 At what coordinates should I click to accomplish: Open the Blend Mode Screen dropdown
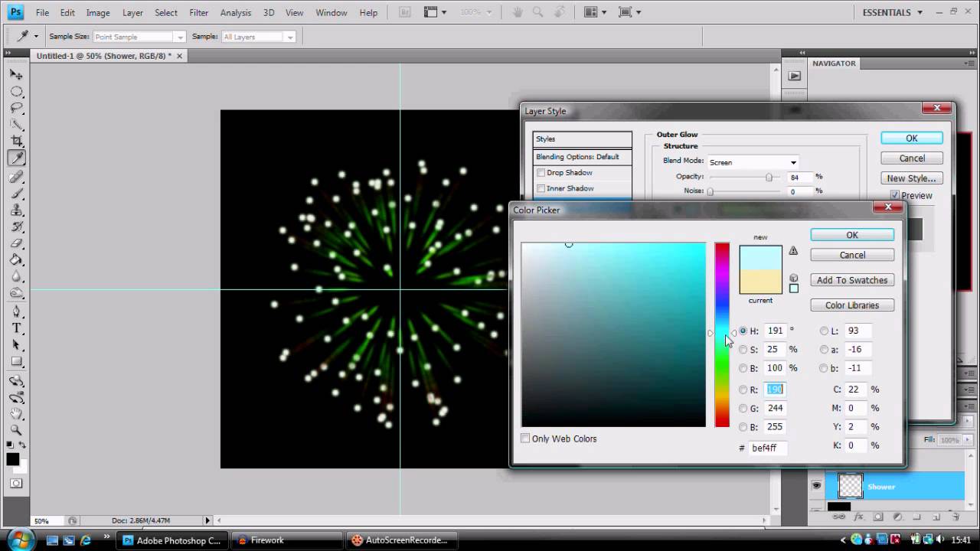click(753, 162)
